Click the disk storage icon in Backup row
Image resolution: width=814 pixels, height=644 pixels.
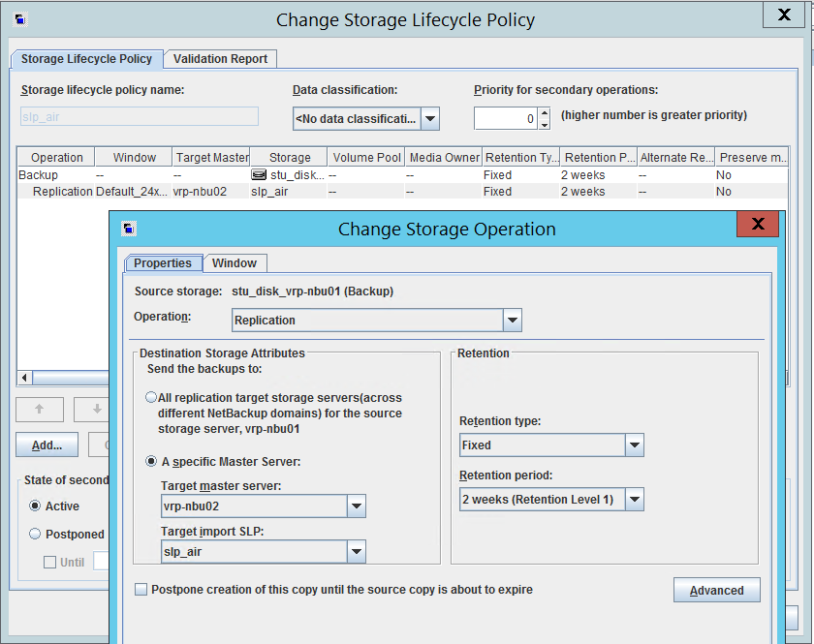[259, 175]
